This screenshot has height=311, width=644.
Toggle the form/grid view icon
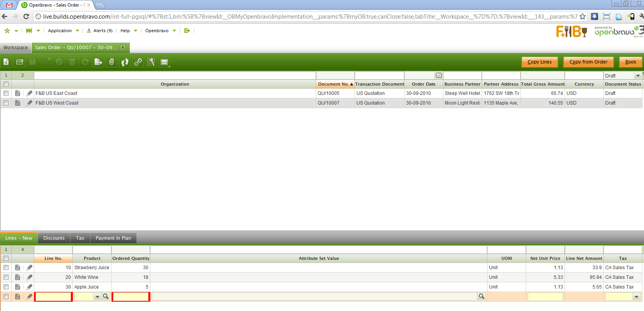(164, 62)
